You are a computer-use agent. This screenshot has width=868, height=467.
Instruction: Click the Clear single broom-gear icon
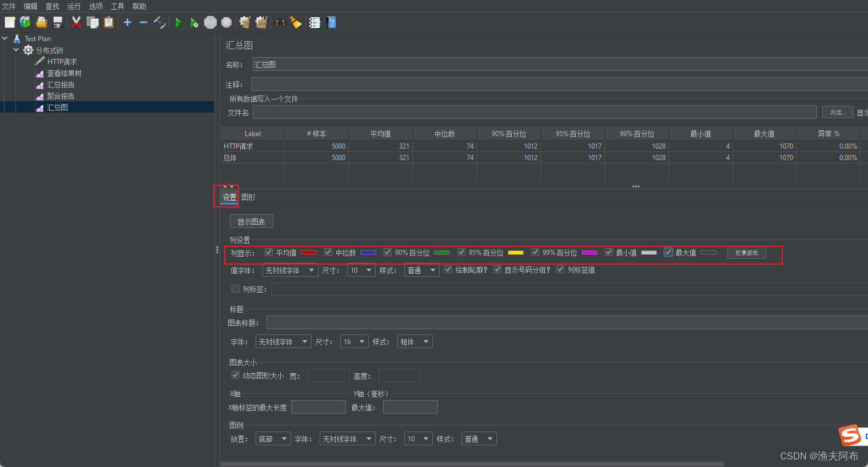[x=245, y=22]
